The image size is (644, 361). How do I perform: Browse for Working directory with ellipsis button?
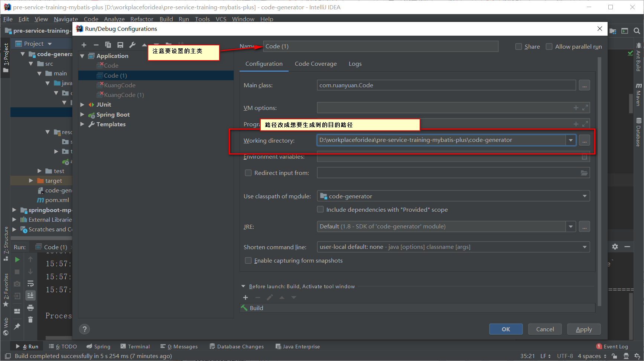tap(585, 140)
